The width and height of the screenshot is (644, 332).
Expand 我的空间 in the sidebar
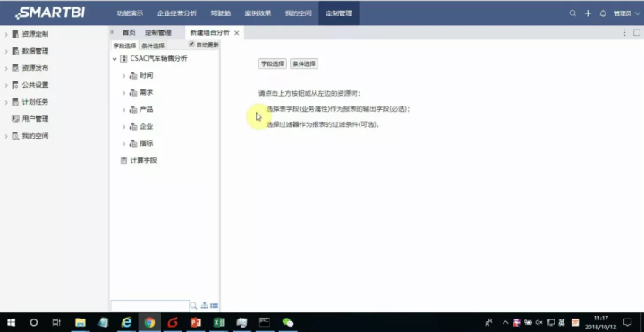[x=6, y=136]
